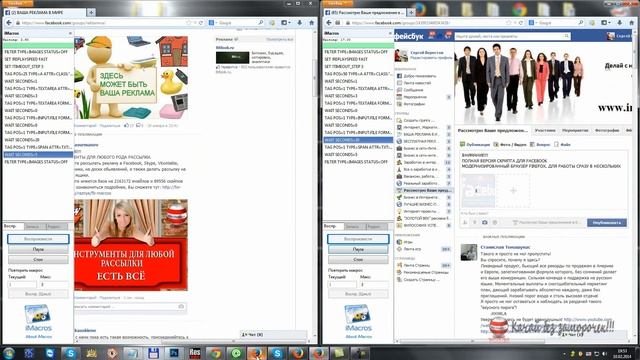Screen dimensions: 640x360
Task: Click Пауза button in right iMacros panel
Action: [x=358, y=249]
